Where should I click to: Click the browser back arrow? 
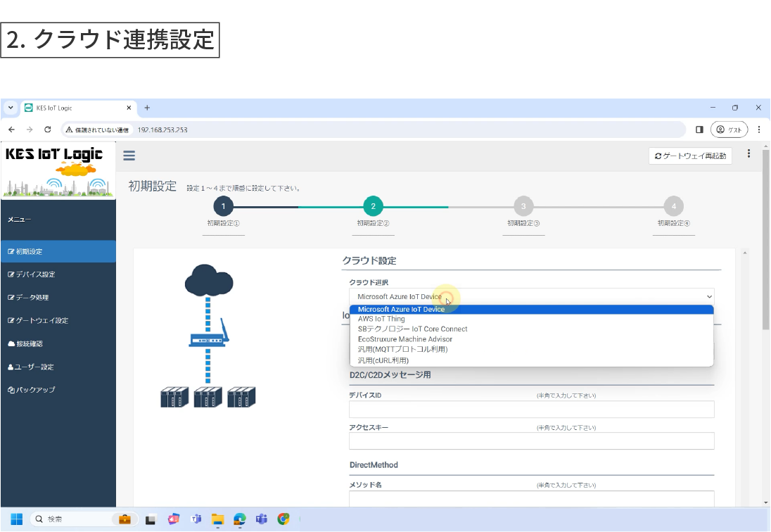tap(12, 129)
